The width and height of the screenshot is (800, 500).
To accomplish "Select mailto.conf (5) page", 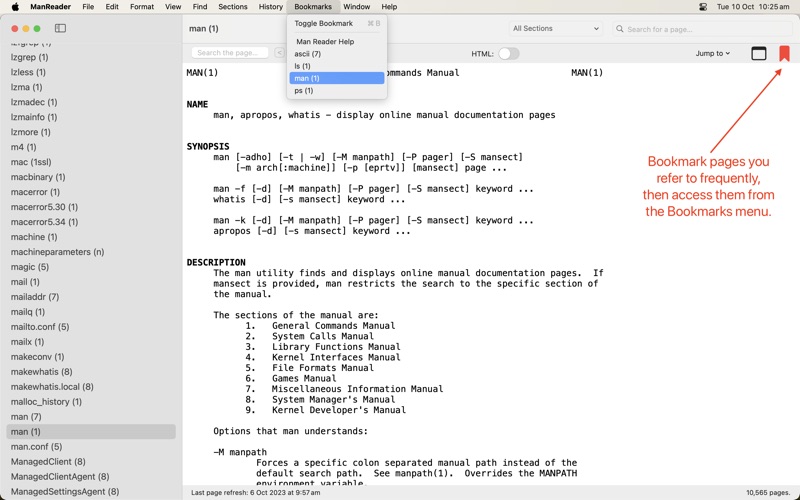I will point(91,327).
